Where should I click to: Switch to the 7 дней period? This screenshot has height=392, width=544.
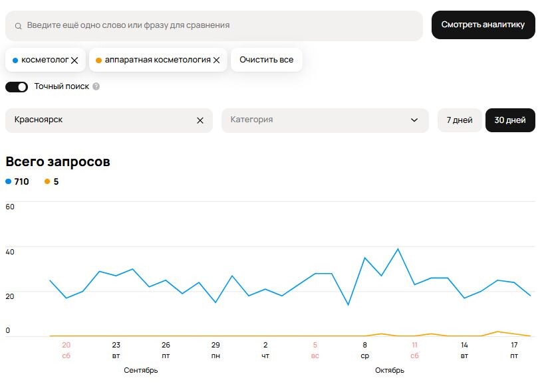click(460, 120)
